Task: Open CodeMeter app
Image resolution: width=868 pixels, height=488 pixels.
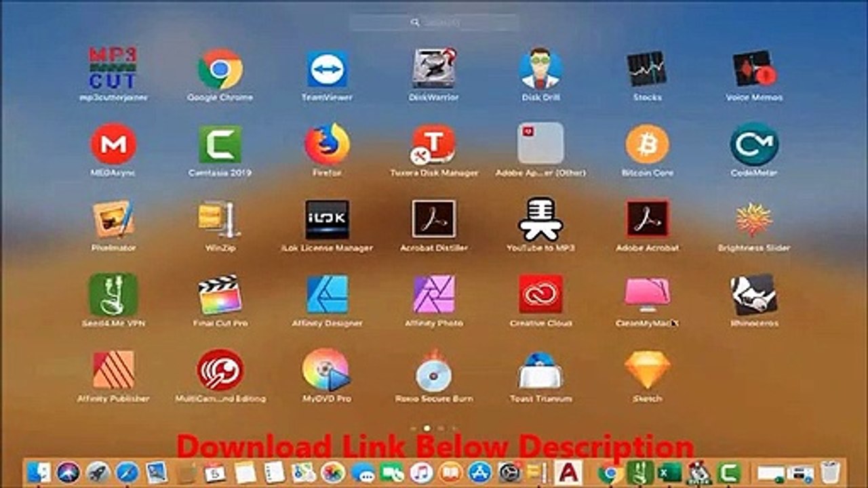Action: click(754, 144)
